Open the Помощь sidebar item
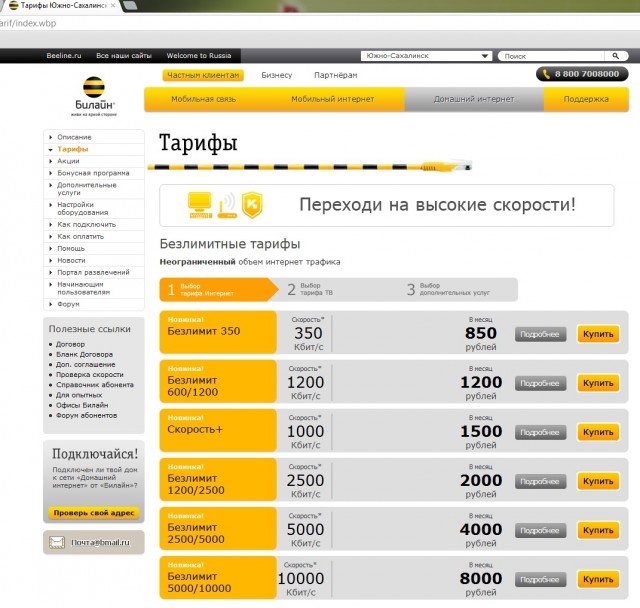This screenshot has width=640, height=608. point(71,248)
